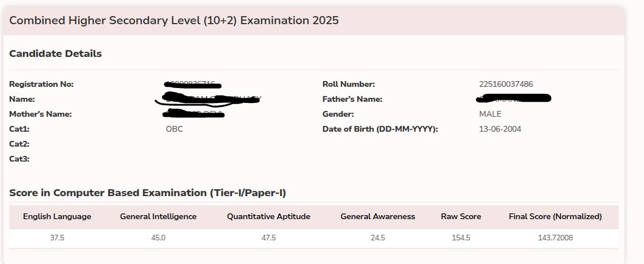Image resolution: width=644 pixels, height=264 pixels.
Task: Select the Roll Number value 225160037486
Action: coord(506,85)
